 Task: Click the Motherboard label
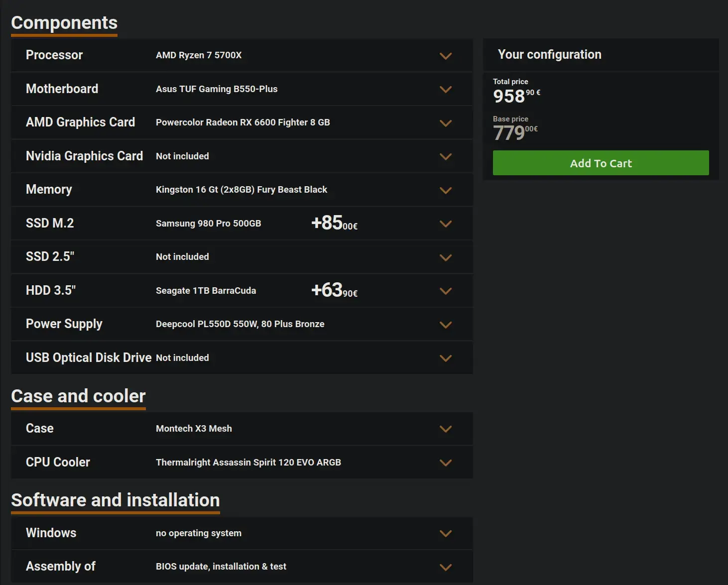[62, 89]
